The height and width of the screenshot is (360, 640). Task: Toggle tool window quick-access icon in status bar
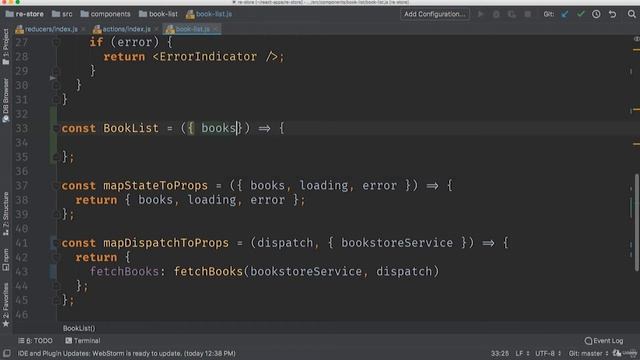pos(7,353)
